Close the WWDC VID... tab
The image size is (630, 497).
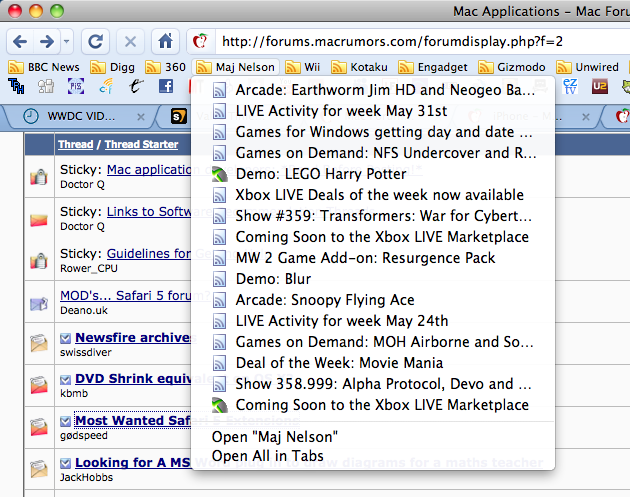[141, 117]
